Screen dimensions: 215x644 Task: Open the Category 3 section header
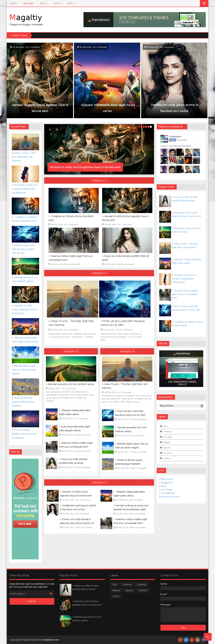[x=71, y=351]
